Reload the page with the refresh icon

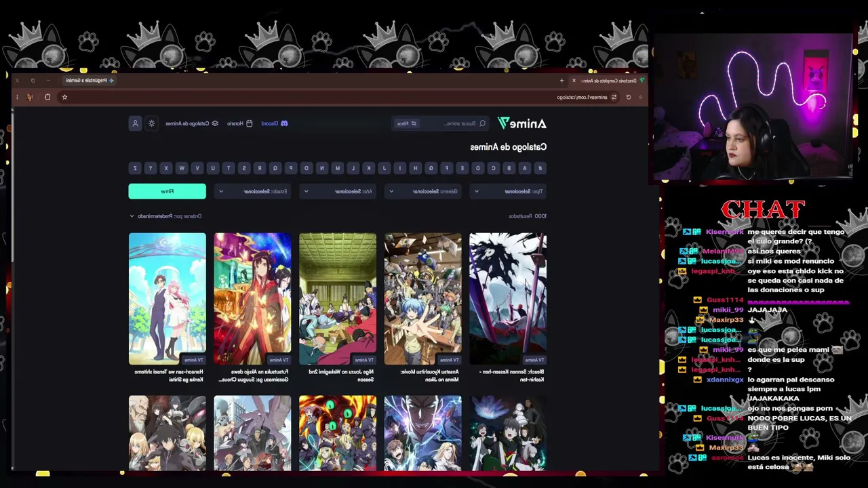click(629, 97)
